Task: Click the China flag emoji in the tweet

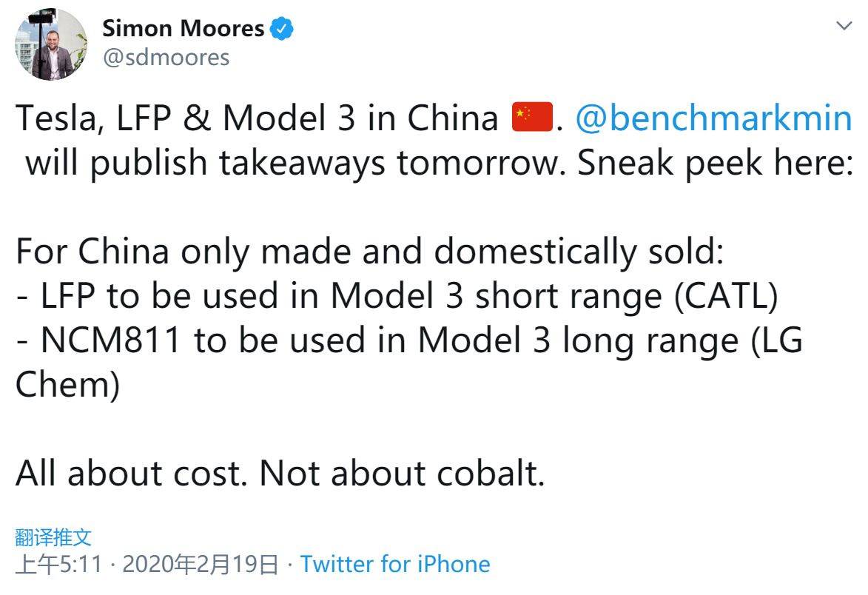Action: click(532, 118)
